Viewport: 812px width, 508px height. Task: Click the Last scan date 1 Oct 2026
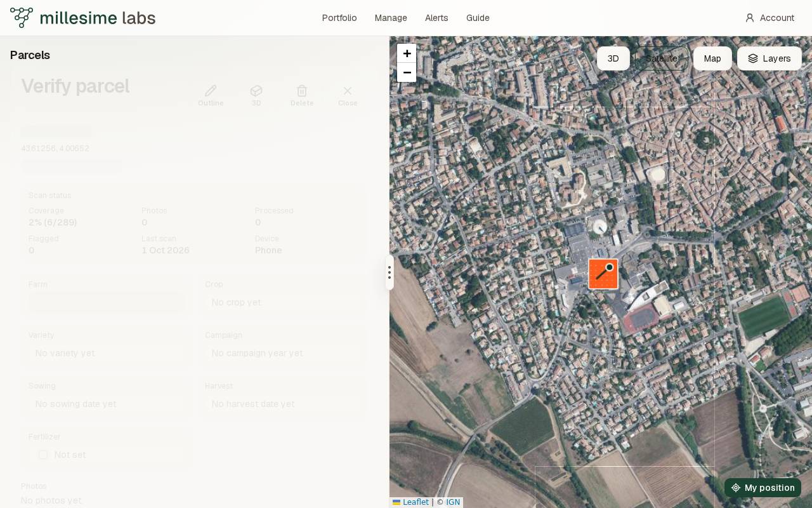click(x=166, y=250)
